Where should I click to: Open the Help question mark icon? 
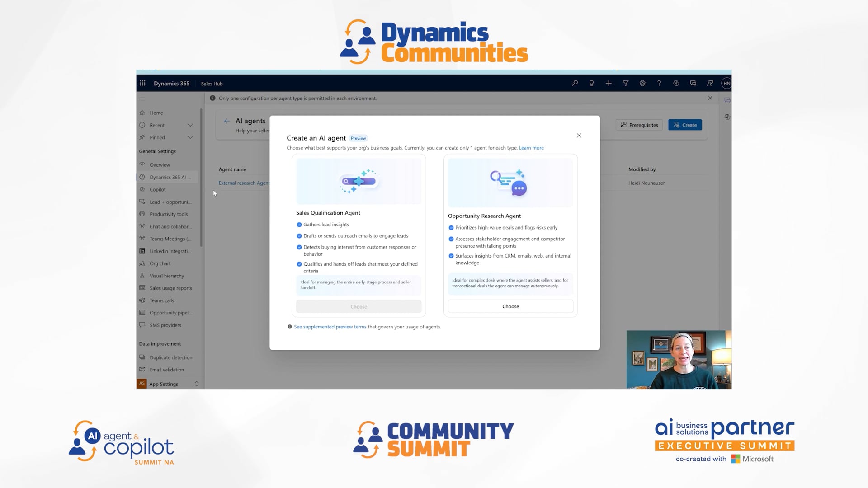pos(659,83)
